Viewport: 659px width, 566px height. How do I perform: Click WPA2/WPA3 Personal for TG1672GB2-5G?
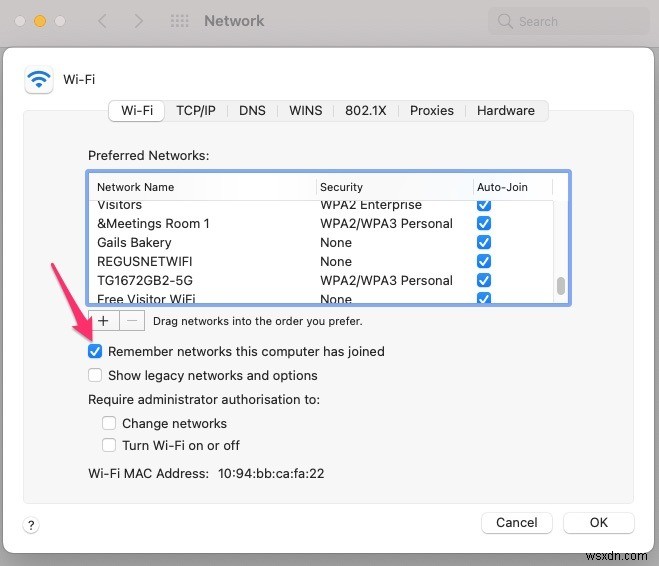(x=386, y=280)
